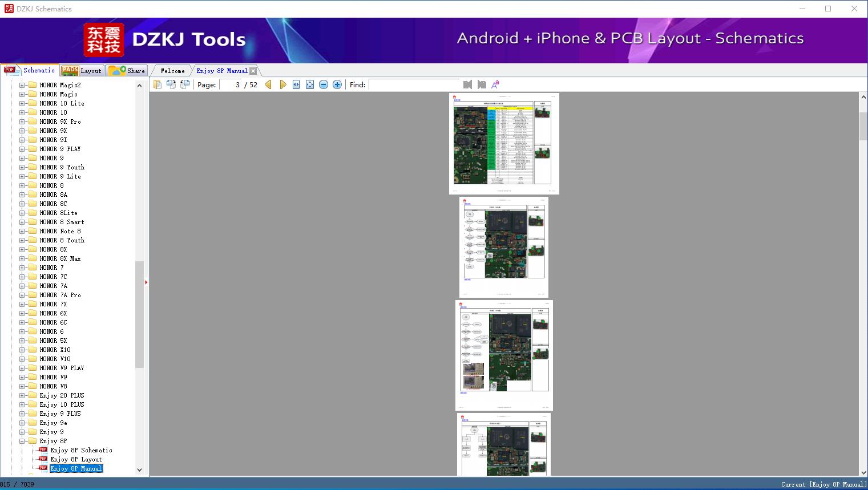Open Enjoy 8P Layout file
This screenshot has width=868, height=490.
click(x=76, y=459)
